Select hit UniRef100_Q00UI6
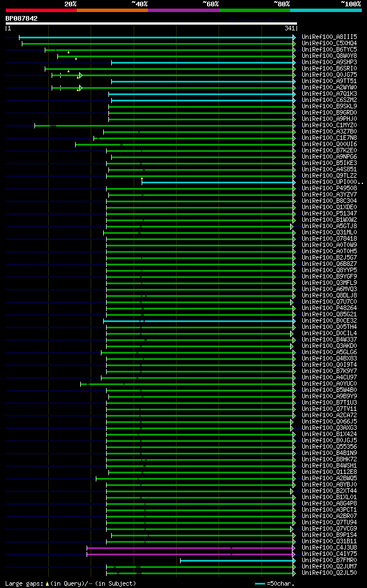This screenshot has height=588, width=367. 329,144
